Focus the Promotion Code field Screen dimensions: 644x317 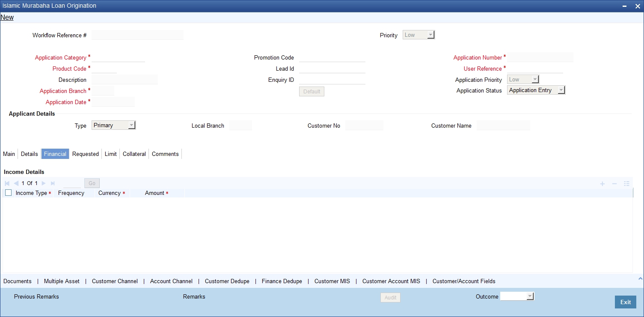click(x=332, y=57)
